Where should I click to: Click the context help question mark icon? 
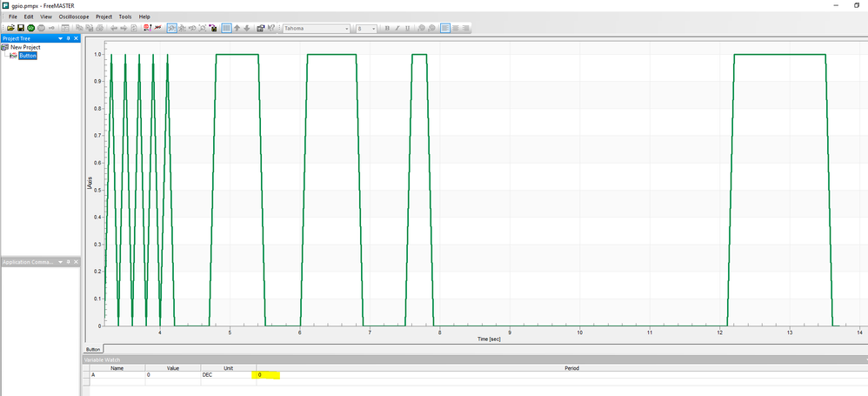point(271,28)
